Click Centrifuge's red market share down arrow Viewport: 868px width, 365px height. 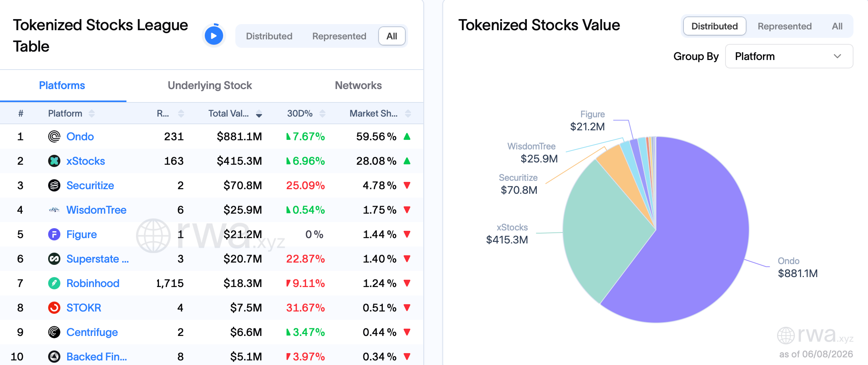pos(407,332)
